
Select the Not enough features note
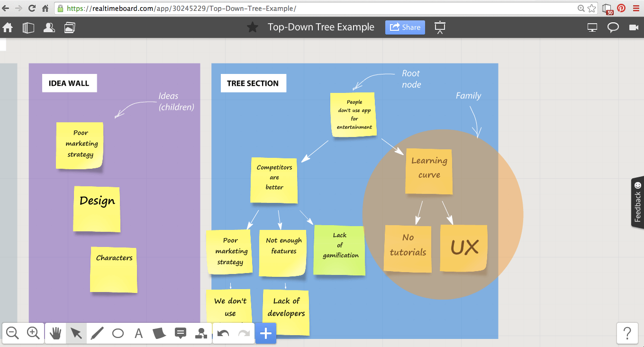[283, 253]
